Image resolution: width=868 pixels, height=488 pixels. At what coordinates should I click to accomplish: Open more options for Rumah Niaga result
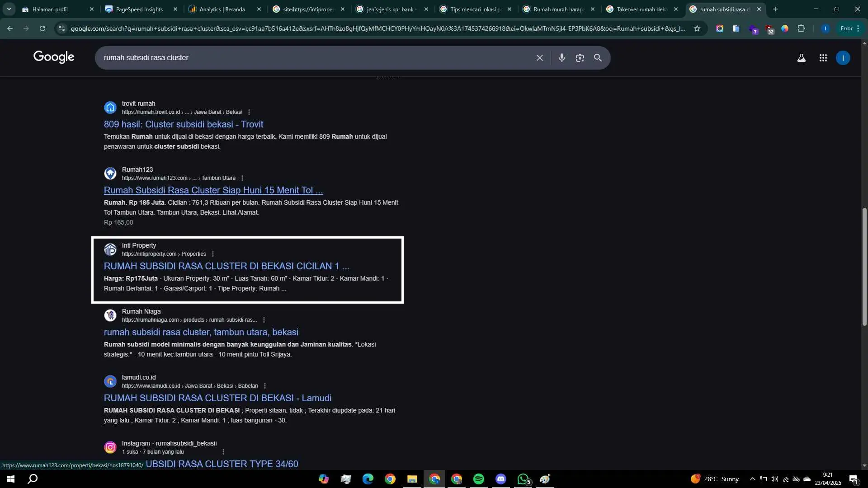click(x=264, y=320)
